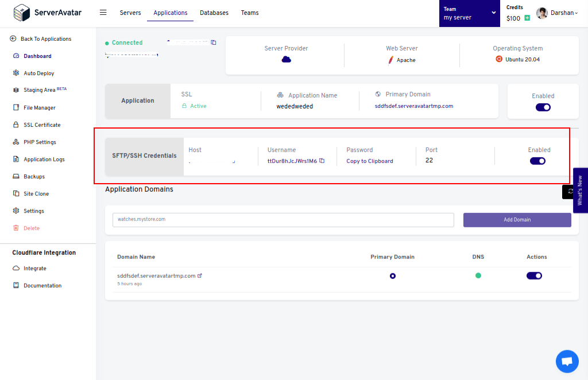
Task: Open the live chat bubble
Action: (x=567, y=361)
